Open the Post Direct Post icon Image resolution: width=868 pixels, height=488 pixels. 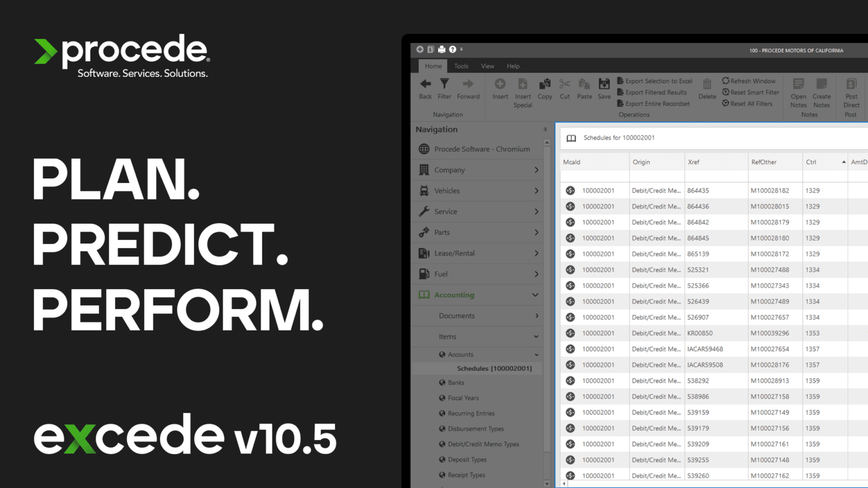tap(851, 93)
